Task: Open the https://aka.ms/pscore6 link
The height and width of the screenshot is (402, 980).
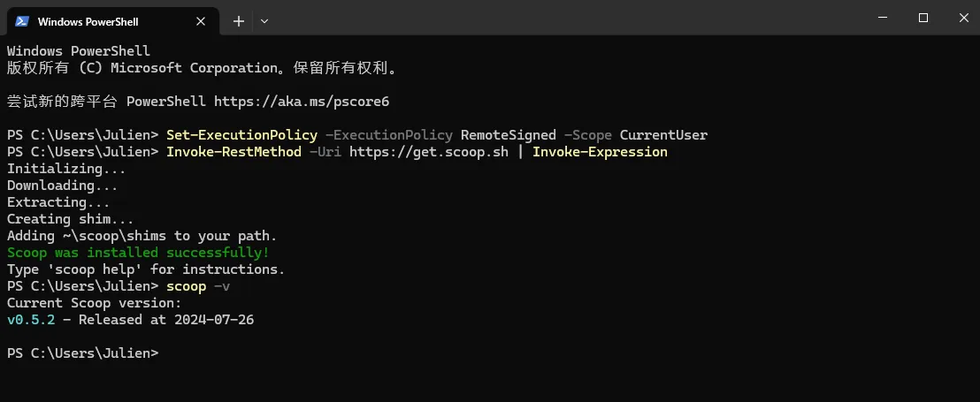Action: click(302, 102)
